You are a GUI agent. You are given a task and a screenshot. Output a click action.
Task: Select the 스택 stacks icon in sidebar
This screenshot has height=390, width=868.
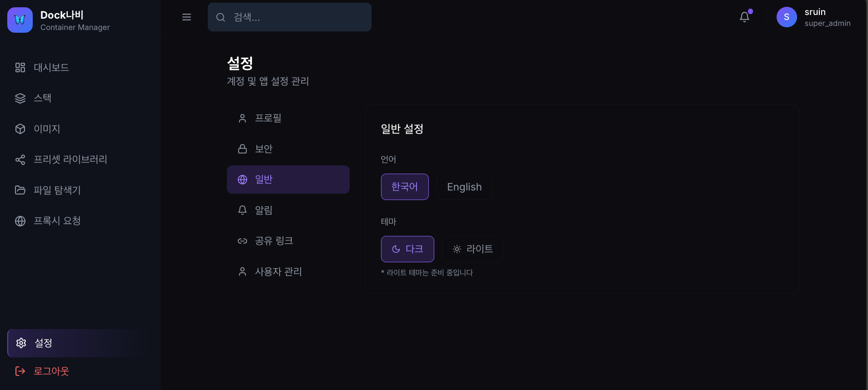20,98
